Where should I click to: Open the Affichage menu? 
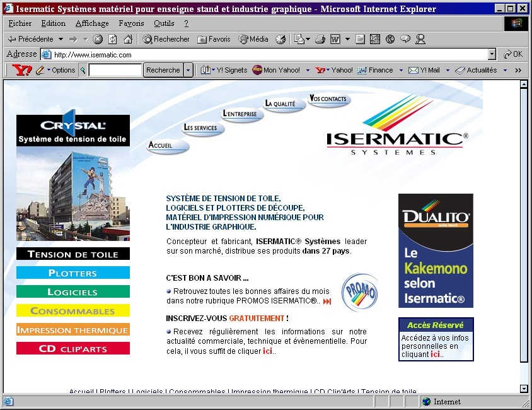pyautogui.click(x=92, y=23)
